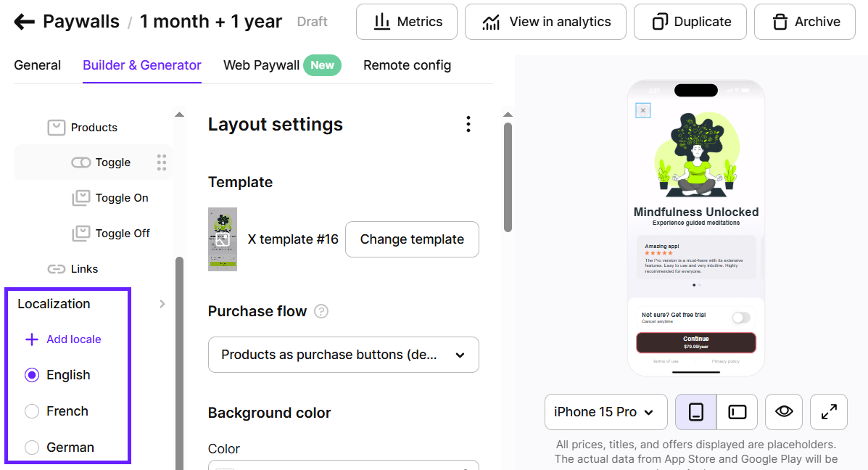
Task: Open the Web Paywall tab
Action: 261,65
